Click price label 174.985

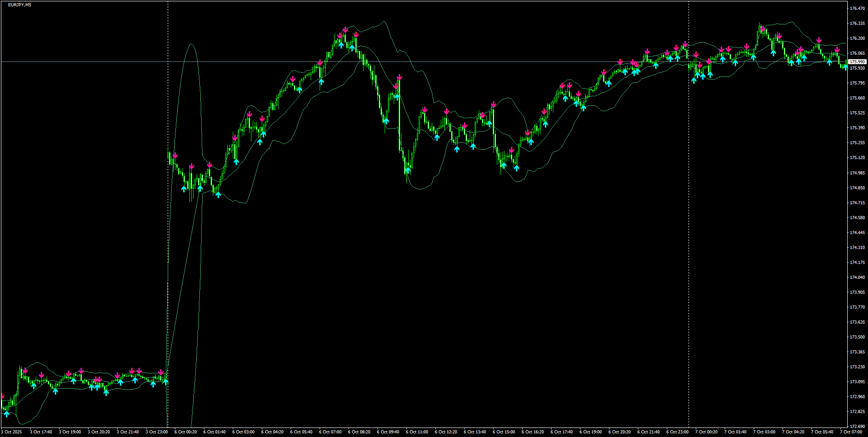point(858,173)
